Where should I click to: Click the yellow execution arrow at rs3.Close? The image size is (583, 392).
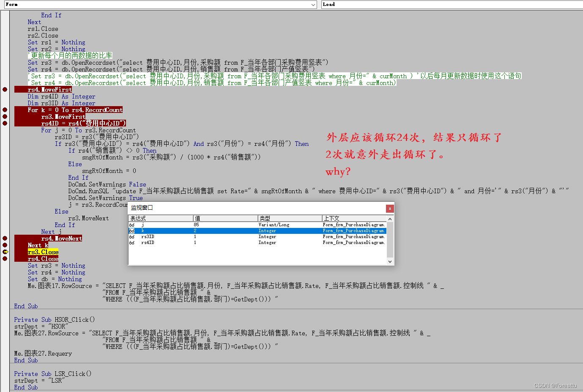coord(5,252)
